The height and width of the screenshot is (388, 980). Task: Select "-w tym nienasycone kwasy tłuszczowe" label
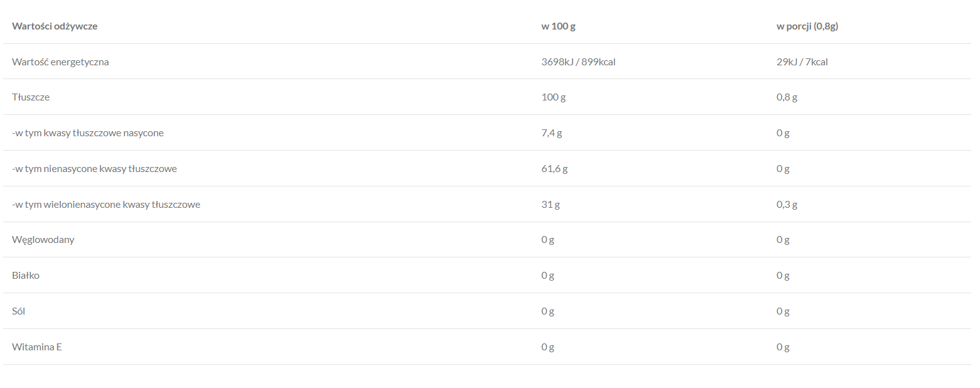94,169
